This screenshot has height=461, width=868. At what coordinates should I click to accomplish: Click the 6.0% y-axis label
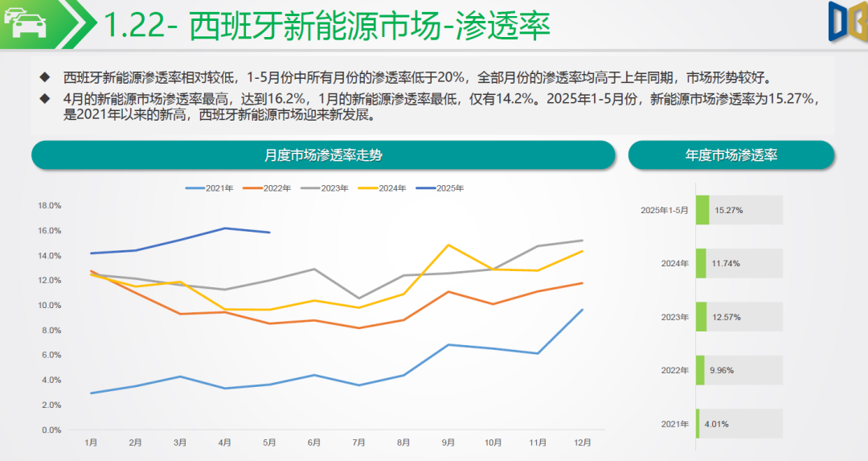[51, 355]
